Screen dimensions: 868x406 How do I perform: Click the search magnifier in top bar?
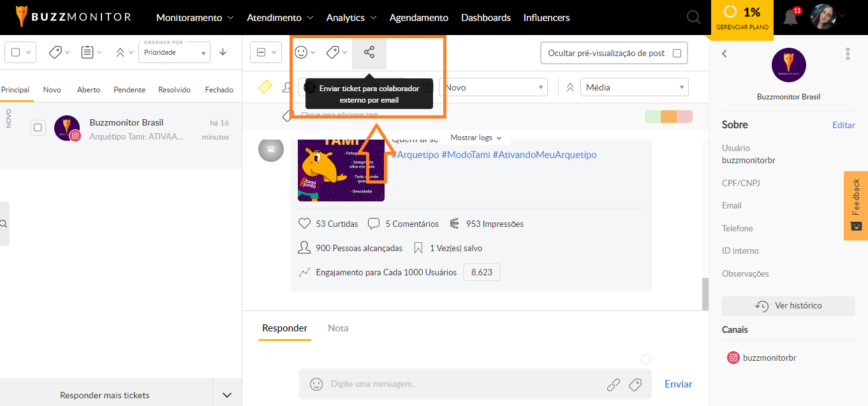point(694,18)
